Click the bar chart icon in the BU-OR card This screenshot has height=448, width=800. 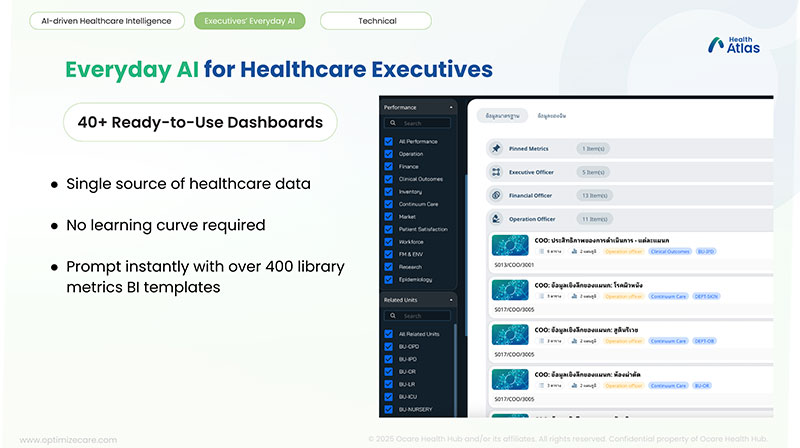pyautogui.click(x=574, y=386)
